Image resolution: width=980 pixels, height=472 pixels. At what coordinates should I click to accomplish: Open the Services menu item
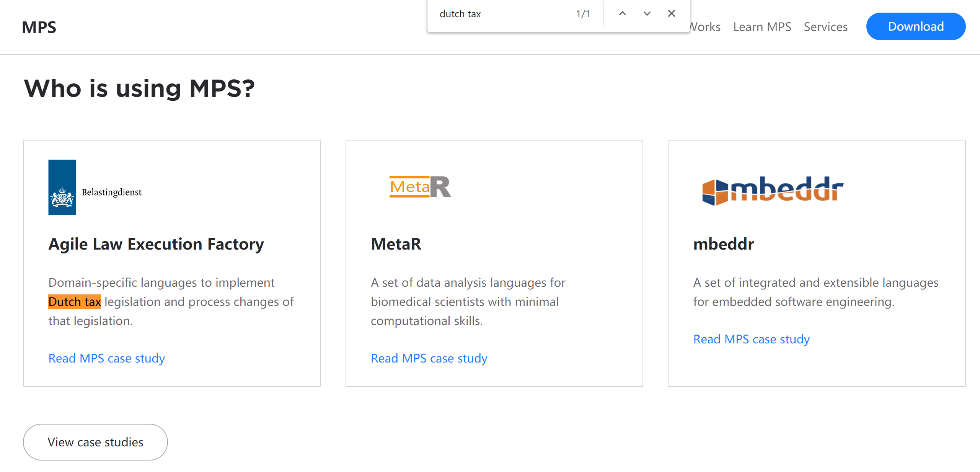pyautogui.click(x=825, y=27)
